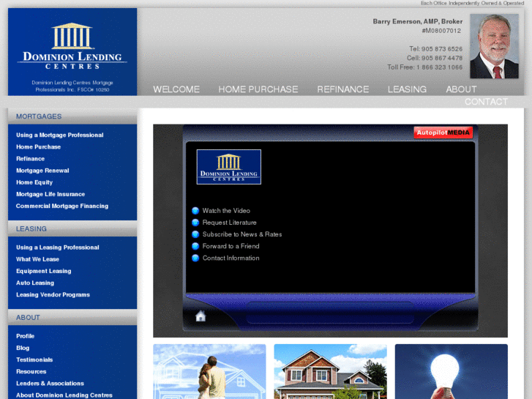This screenshot has height=399, width=532.
Task: Click the Cell: 905 867 4478 number
Action: point(435,58)
